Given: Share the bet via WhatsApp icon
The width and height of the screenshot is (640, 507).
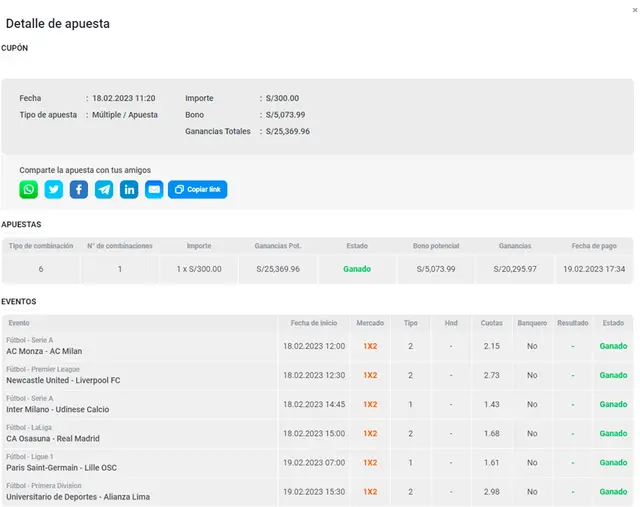Looking at the screenshot, I should tap(29, 189).
